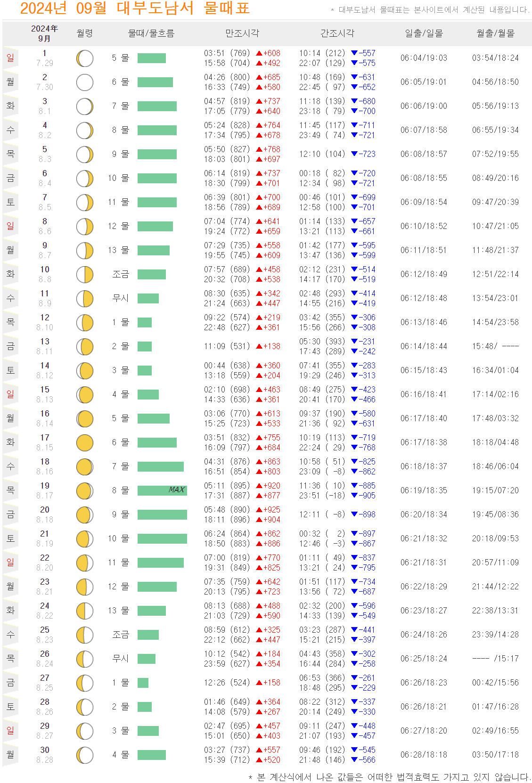Click the red '일' day flag for September 8
The image size is (532, 783).
[x=10, y=226]
